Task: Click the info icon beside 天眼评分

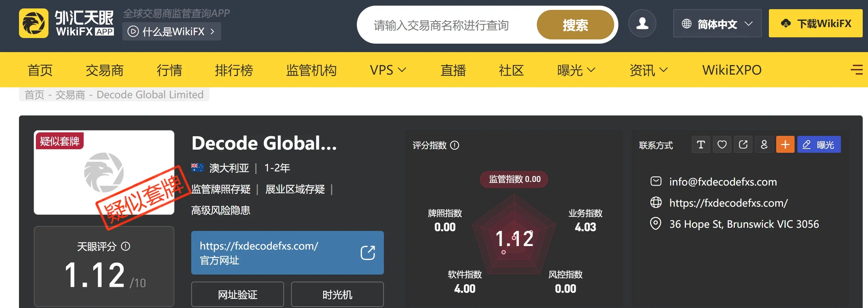Action: (x=126, y=246)
